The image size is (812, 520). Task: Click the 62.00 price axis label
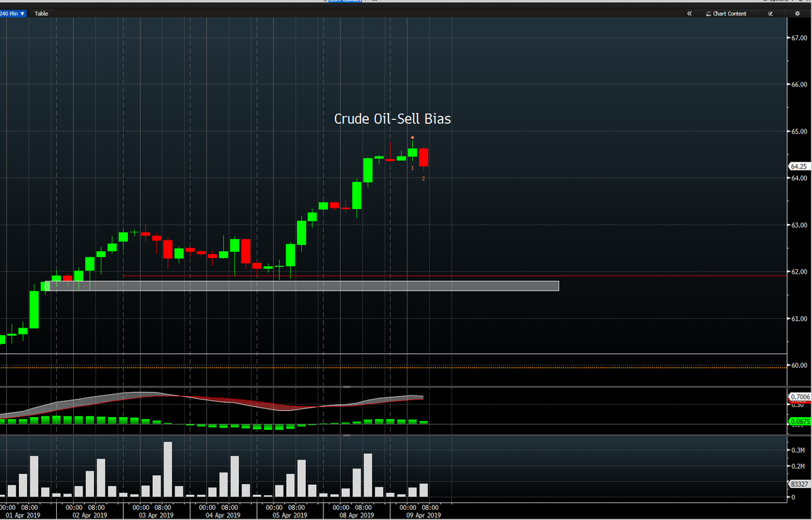pos(799,272)
